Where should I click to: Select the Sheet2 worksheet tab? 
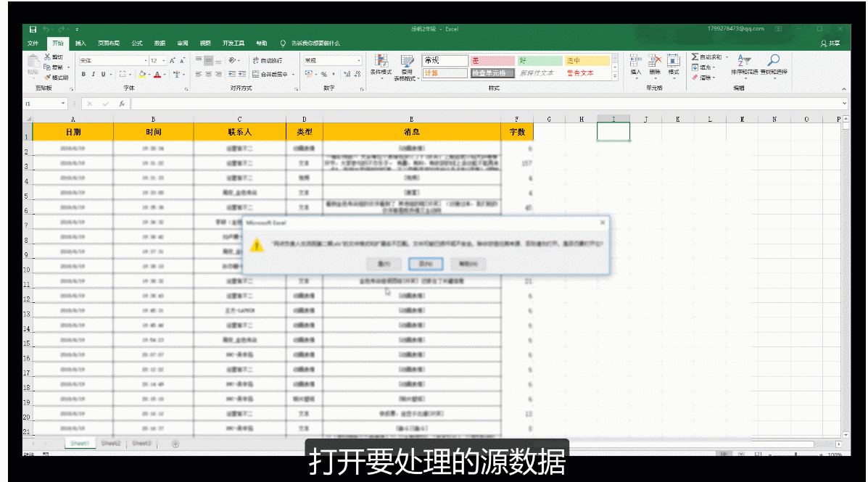[111, 444]
